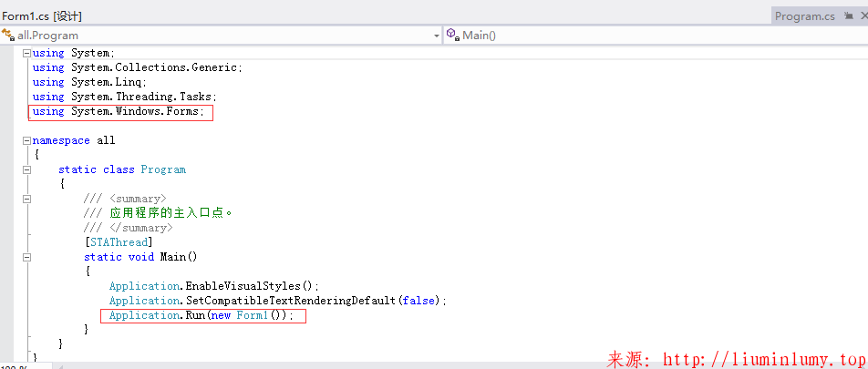This screenshot has height=369, width=868.
Task: Click the line "using System;"
Action: coord(74,53)
